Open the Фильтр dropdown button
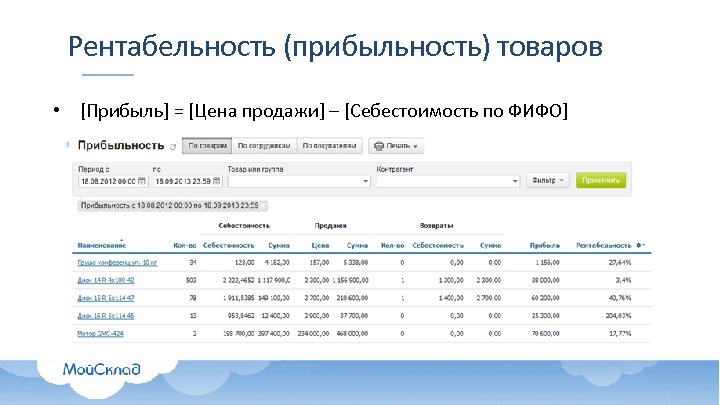The image size is (720, 405). point(548,180)
